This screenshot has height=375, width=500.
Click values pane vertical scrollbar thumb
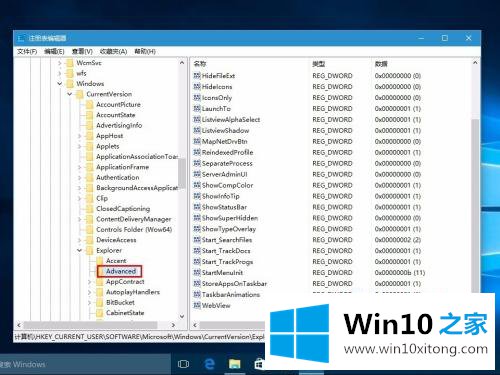click(475, 205)
